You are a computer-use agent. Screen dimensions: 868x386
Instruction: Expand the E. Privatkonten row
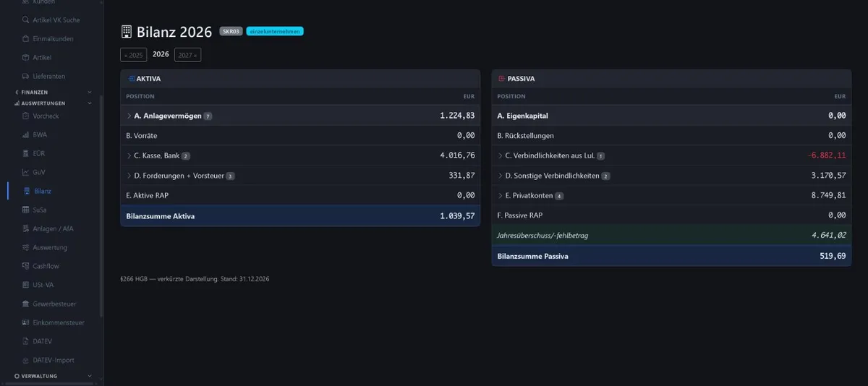point(500,195)
